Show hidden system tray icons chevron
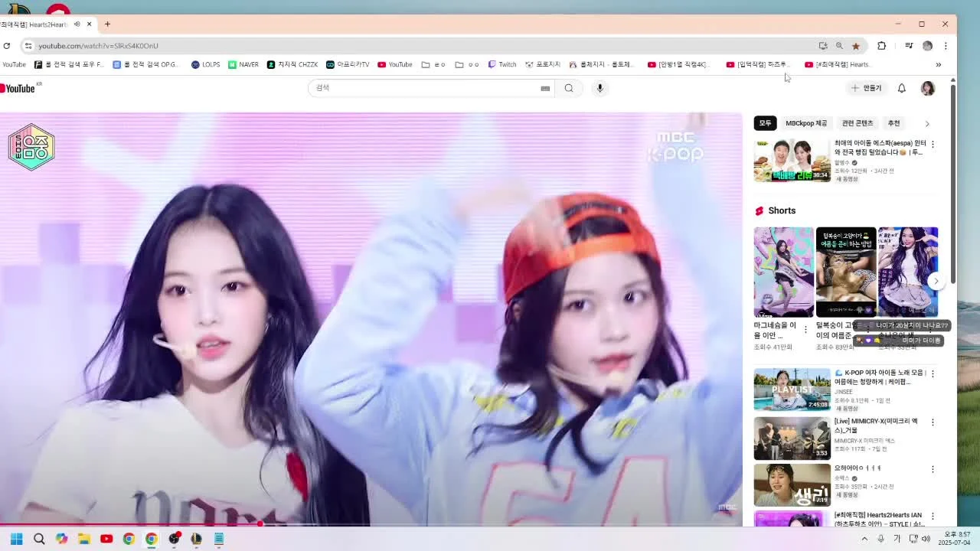This screenshot has width=980, height=551. [864, 539]
